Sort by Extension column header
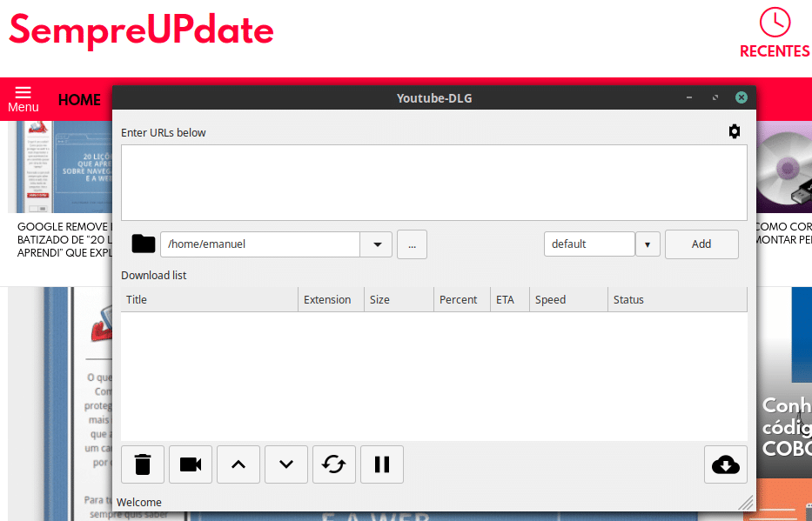This screenshot has width=812, height=521. click(331, 299)
